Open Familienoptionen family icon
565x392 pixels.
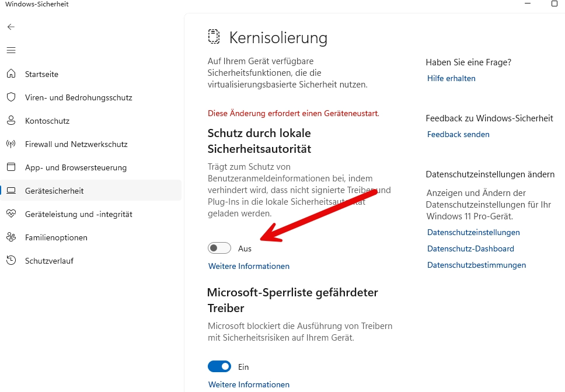(11, 237)
